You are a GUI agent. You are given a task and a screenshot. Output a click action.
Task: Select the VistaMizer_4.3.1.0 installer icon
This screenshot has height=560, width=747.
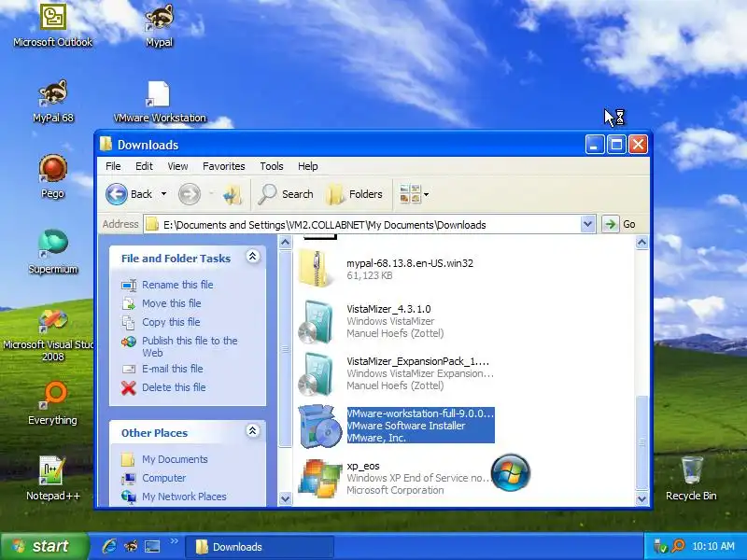[317, 322]
